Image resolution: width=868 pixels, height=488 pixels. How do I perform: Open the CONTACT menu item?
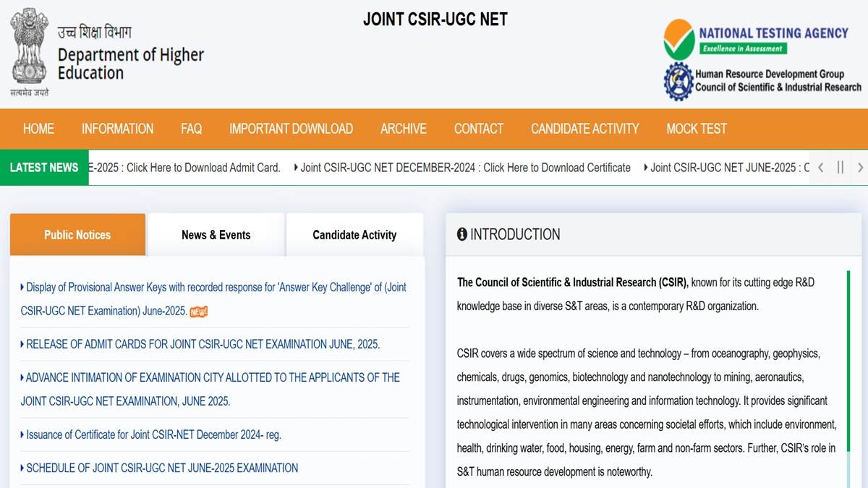(x=478, y=129)
